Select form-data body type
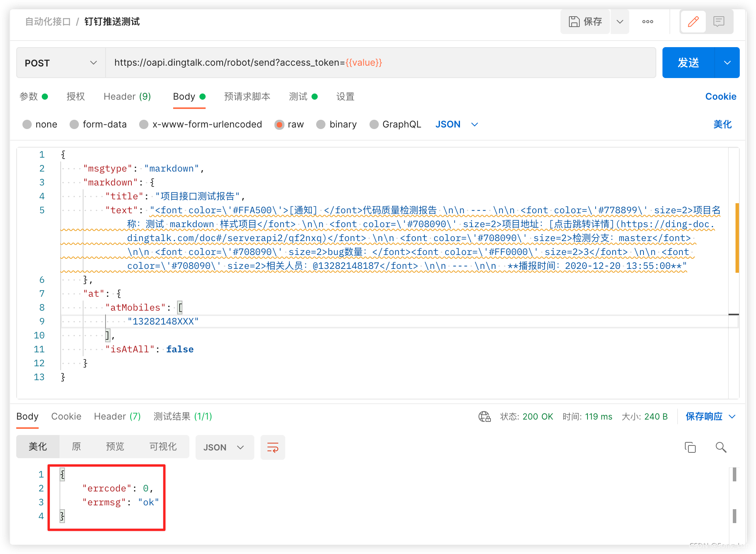The height and width of the screenshot is (554, 756). [74, 124]
